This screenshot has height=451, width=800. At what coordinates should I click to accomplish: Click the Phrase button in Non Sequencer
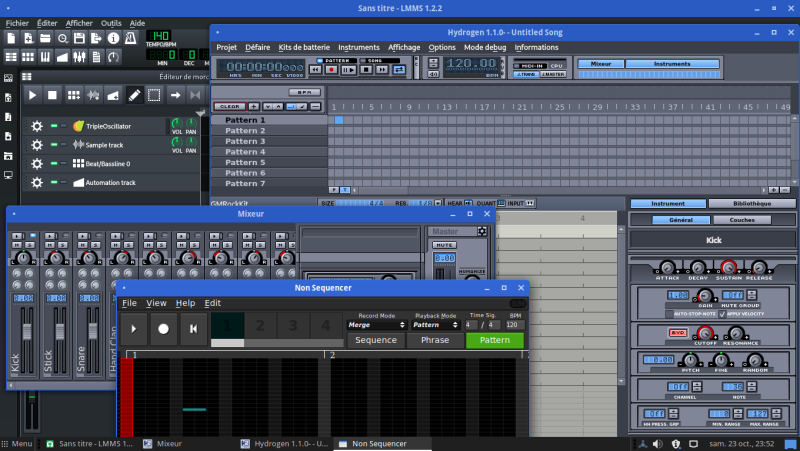(434, 340)
